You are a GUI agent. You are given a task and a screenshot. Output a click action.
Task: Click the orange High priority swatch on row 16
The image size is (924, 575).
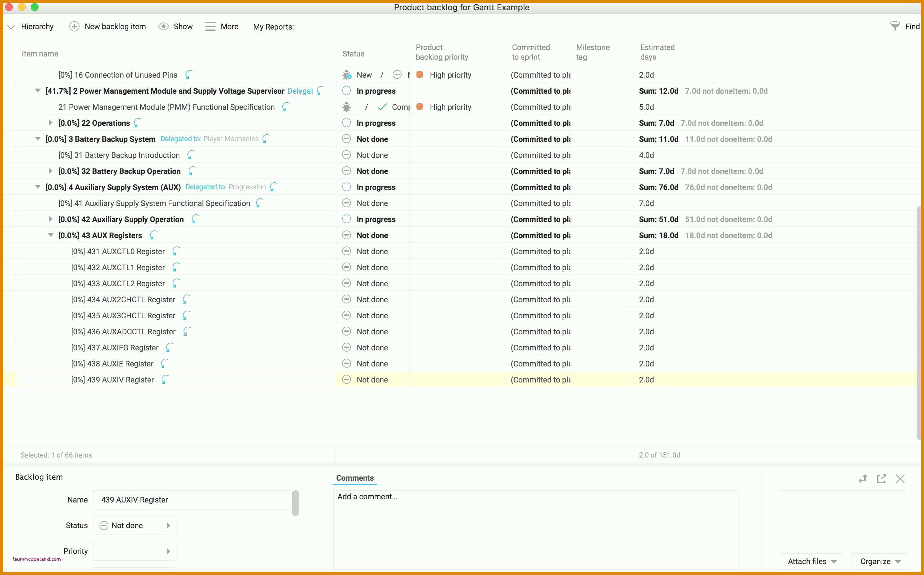coord(420,74)
